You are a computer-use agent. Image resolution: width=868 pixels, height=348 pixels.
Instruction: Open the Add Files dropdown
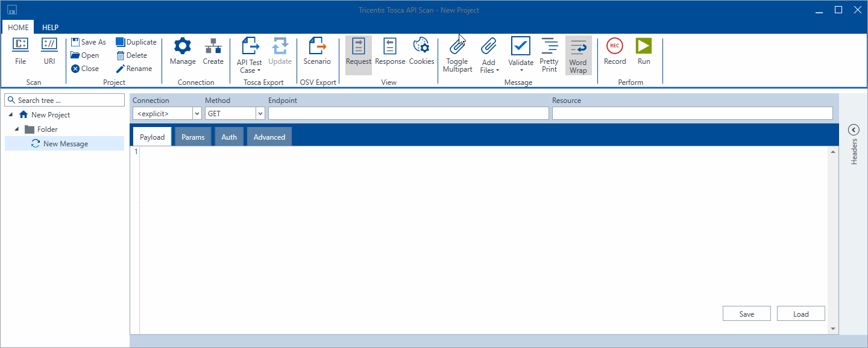click(489, 55)
